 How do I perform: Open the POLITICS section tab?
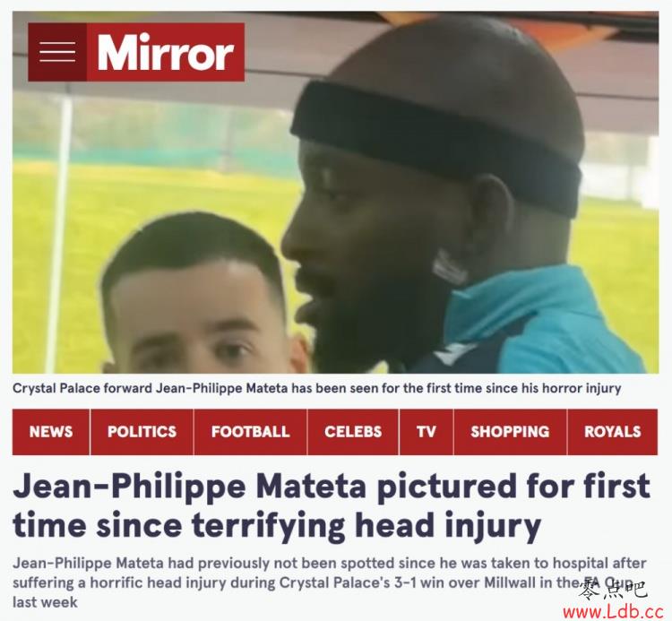pos(142,432)
